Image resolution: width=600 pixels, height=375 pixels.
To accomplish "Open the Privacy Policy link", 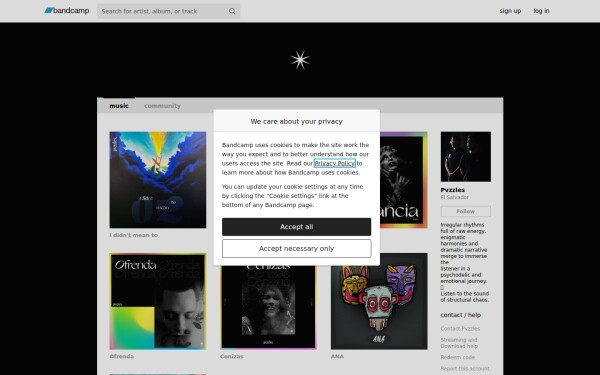I will pos(334,163).
